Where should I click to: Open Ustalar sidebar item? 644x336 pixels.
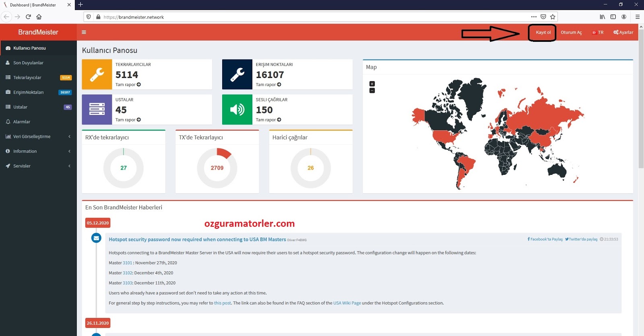38,107
